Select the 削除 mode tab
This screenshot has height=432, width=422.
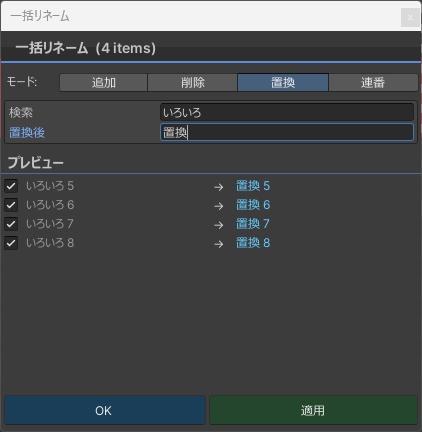pyautogui.click(x=193, y=82)
